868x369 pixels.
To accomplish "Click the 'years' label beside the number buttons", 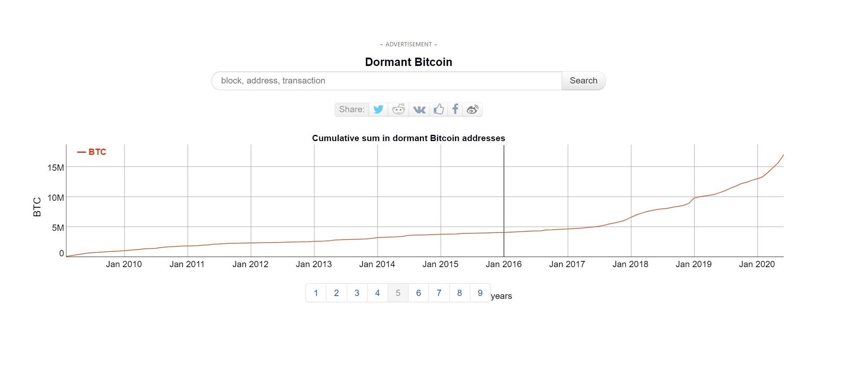I will pos(502,296).
